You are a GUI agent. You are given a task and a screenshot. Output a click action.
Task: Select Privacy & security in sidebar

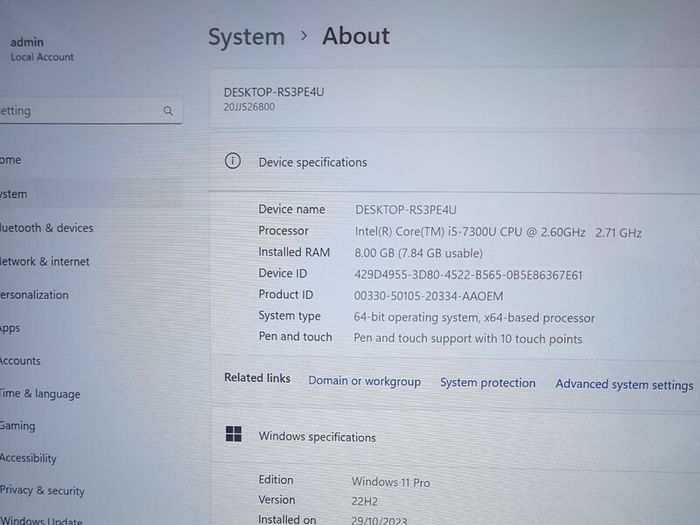(42, 490)
